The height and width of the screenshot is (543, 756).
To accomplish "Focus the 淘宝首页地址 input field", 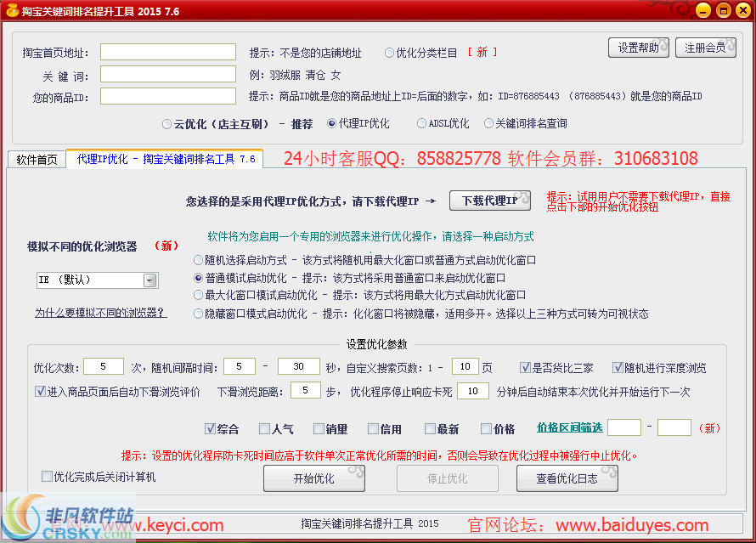I will coord(168,52).
